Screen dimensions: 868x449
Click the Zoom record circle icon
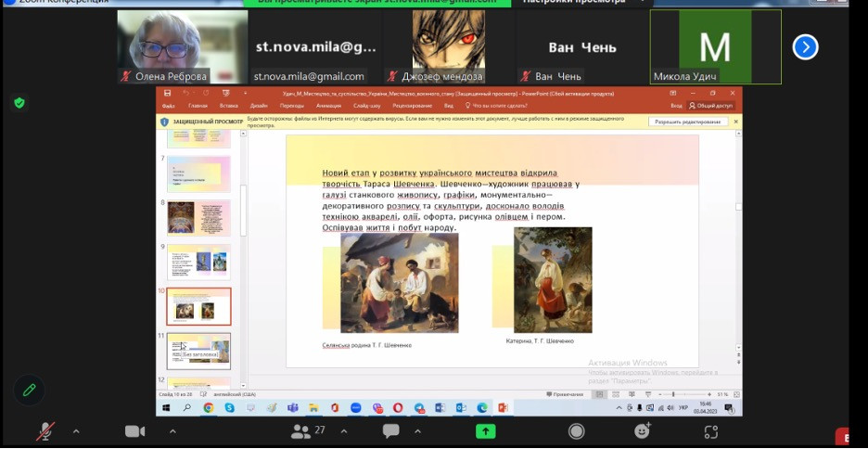point(576,431)
